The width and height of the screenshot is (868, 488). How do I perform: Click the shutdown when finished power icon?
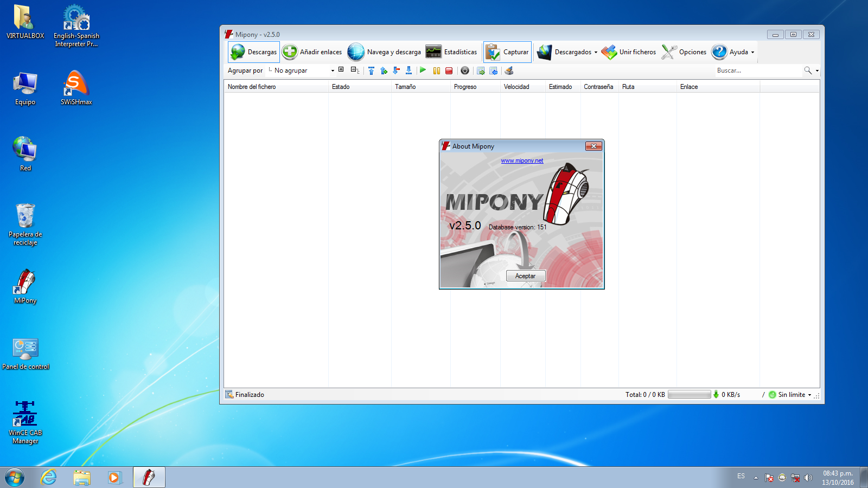pyautogui.click(x=465, y=70)
